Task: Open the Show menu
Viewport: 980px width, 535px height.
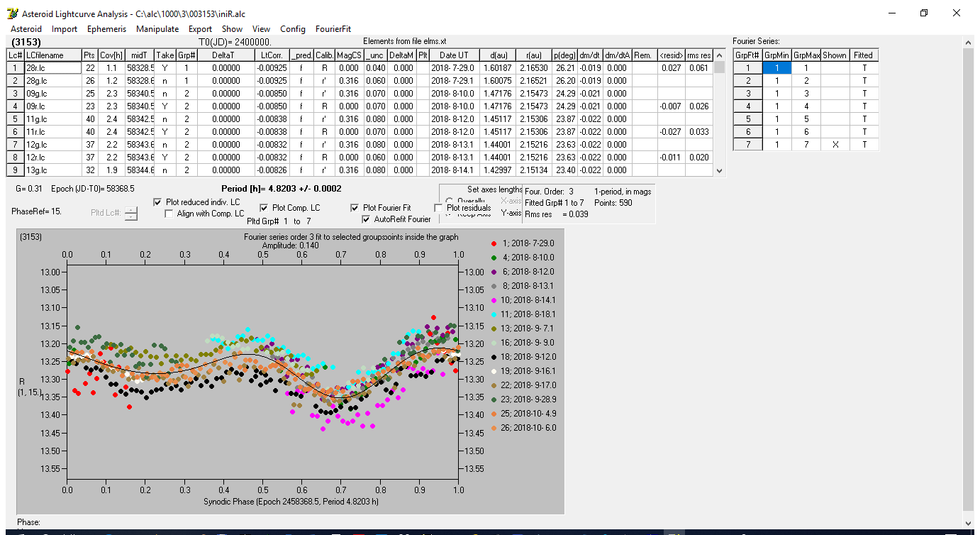Action: tap(233, 29)
